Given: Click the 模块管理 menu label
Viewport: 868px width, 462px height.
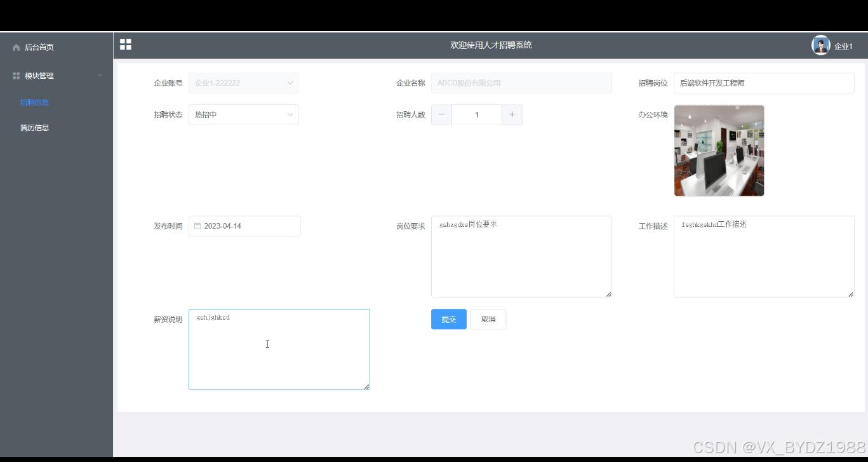Looking at the screenshot, I should pyautogui.click(x=39, y=76).
